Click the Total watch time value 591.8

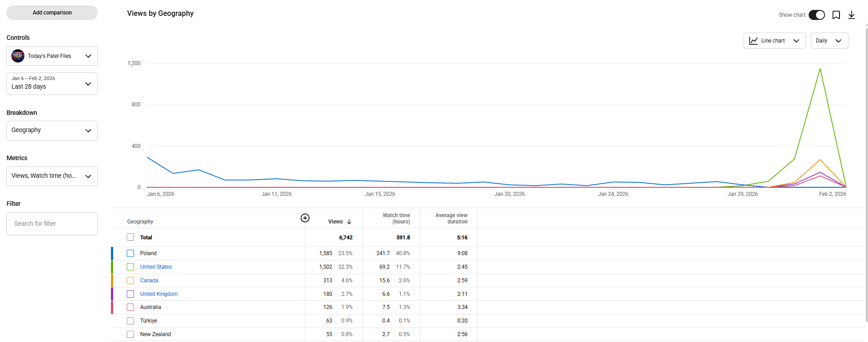click(x=403, y=237)
